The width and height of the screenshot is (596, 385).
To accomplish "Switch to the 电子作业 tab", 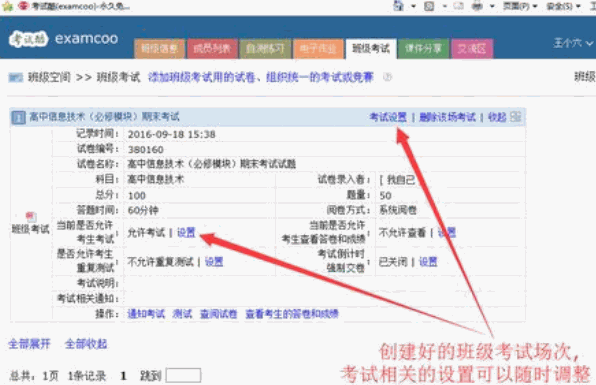I will pyautogui.click(x=318, y=49).
